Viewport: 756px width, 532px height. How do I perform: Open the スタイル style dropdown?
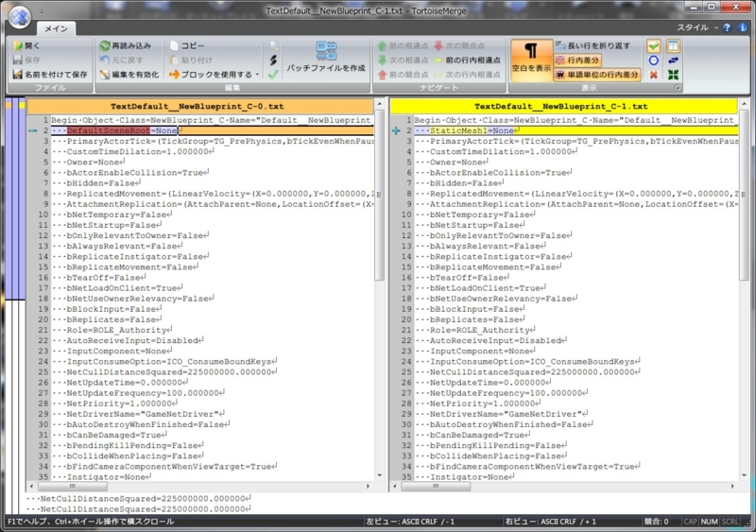point(696,27)
